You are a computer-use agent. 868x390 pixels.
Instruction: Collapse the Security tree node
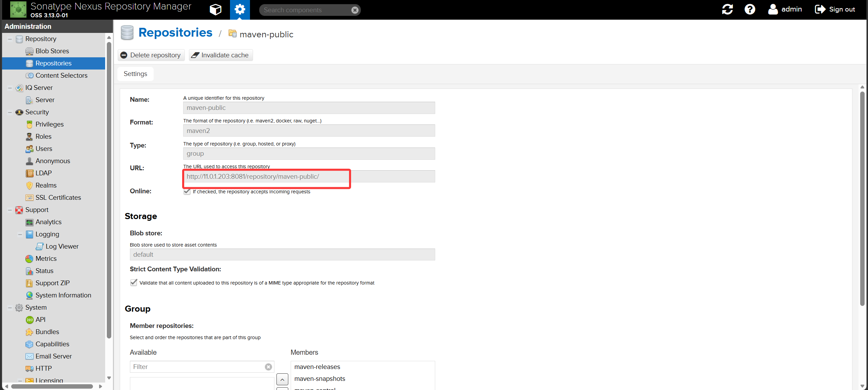coord(10,112)
